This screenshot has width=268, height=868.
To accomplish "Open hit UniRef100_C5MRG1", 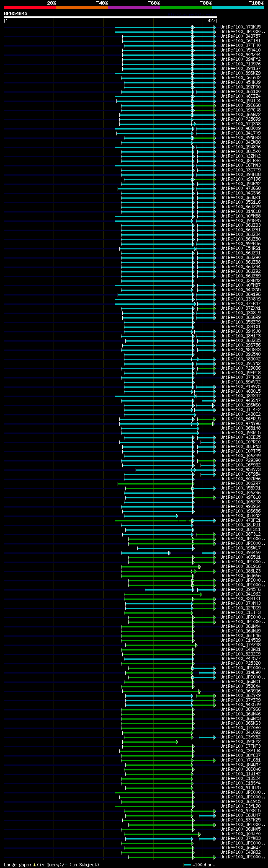I will 240,248.
